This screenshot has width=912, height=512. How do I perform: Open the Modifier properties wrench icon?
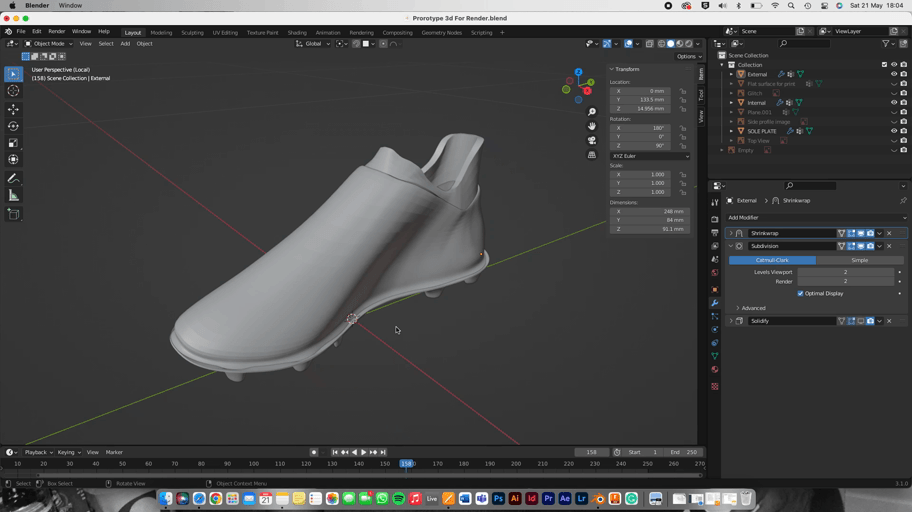pos(715,303)
